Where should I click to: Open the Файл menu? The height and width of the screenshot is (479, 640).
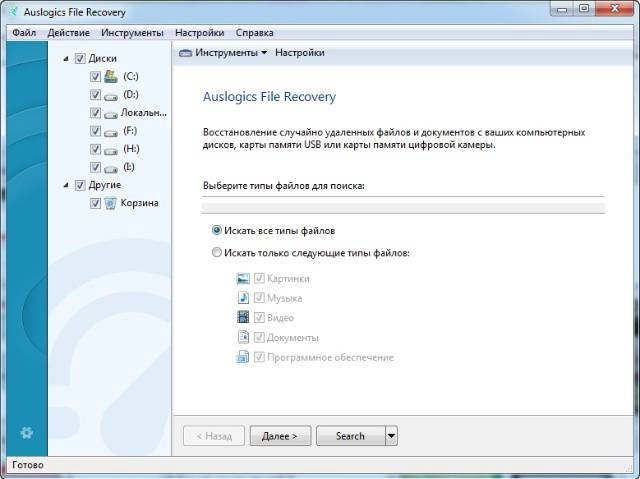[24, 33]
